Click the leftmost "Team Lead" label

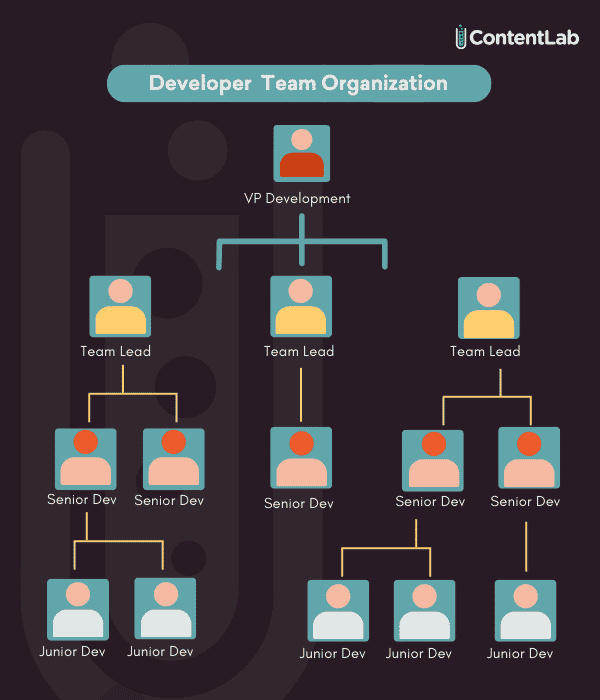tap(116, 351)
